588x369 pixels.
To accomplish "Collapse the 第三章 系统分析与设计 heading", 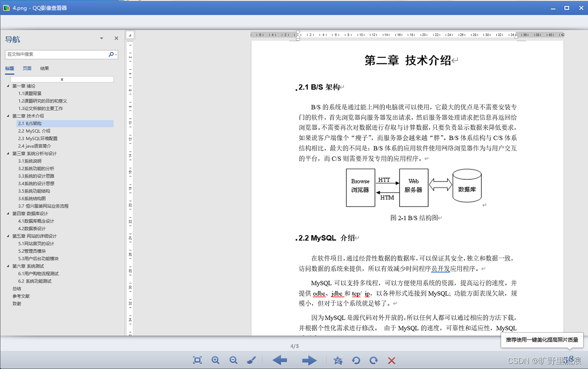I will pyautogui.click(x=7, y=153).
